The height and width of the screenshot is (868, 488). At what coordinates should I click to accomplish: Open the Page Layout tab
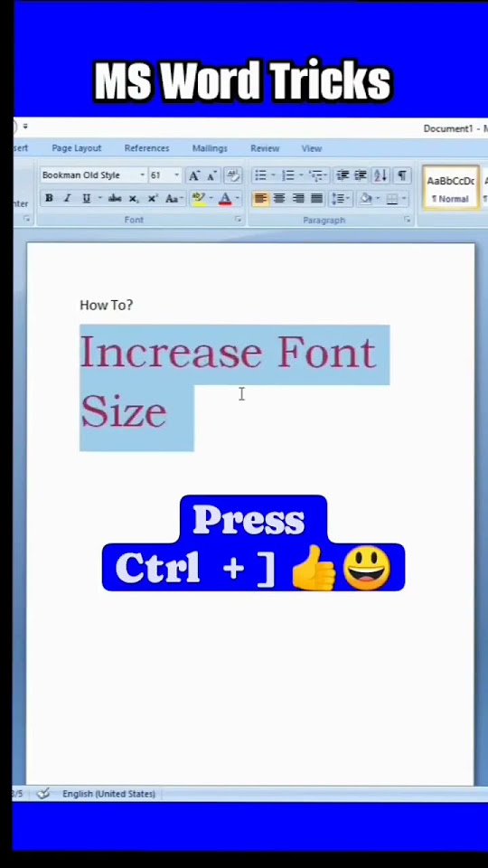coord(76,148)
